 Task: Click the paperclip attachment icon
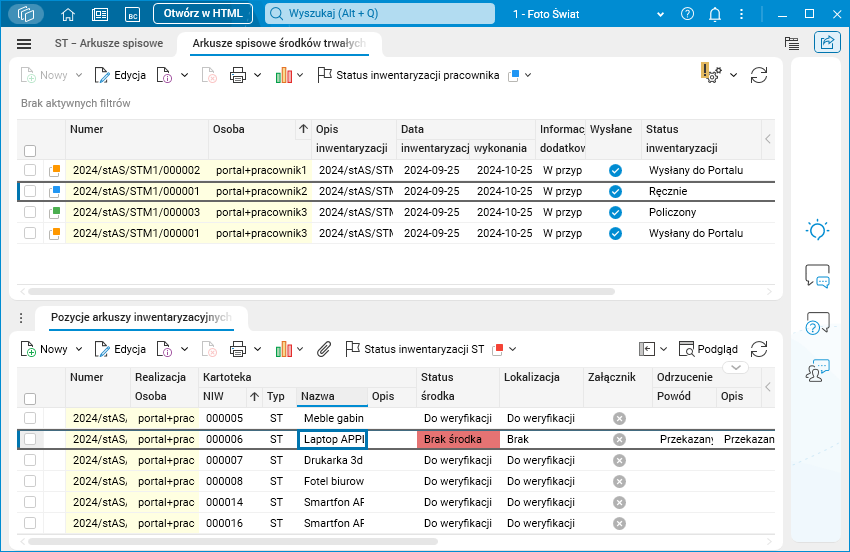tap(323, 349)
